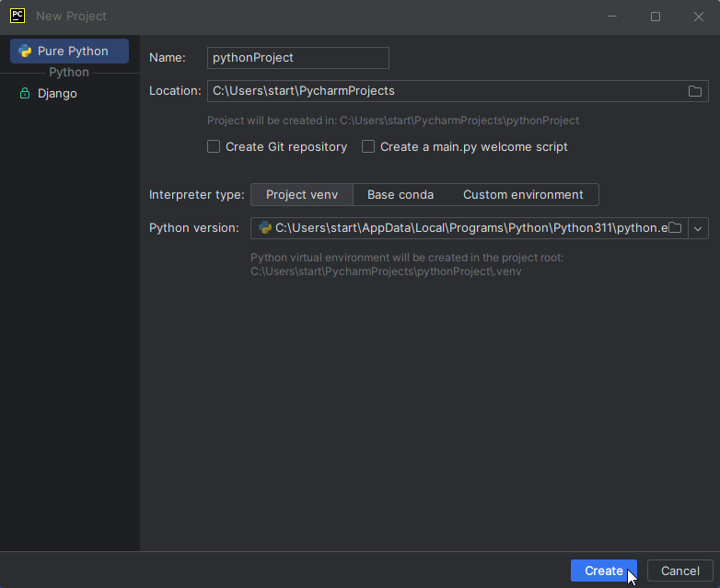Screen dimensions: 720x588
Task: Click the Python logo beside Pure Python
Action: point(25,51)
